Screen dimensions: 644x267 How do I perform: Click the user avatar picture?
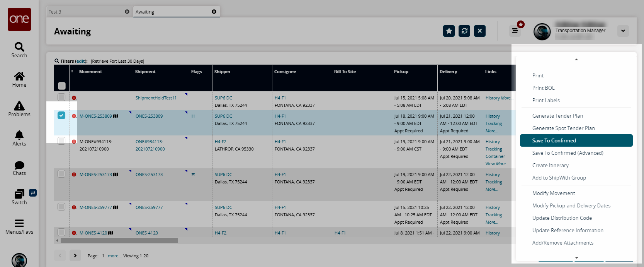coord(542,32)
